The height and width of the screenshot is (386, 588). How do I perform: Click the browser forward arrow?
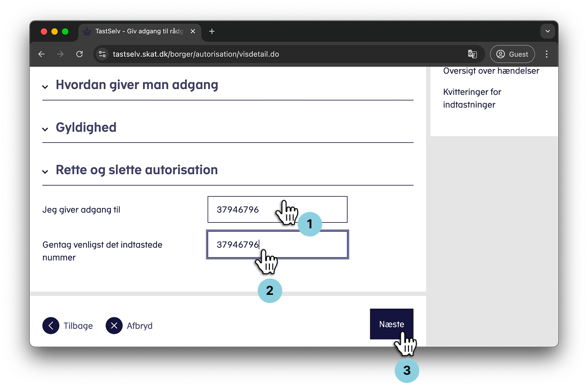point(60,54)
